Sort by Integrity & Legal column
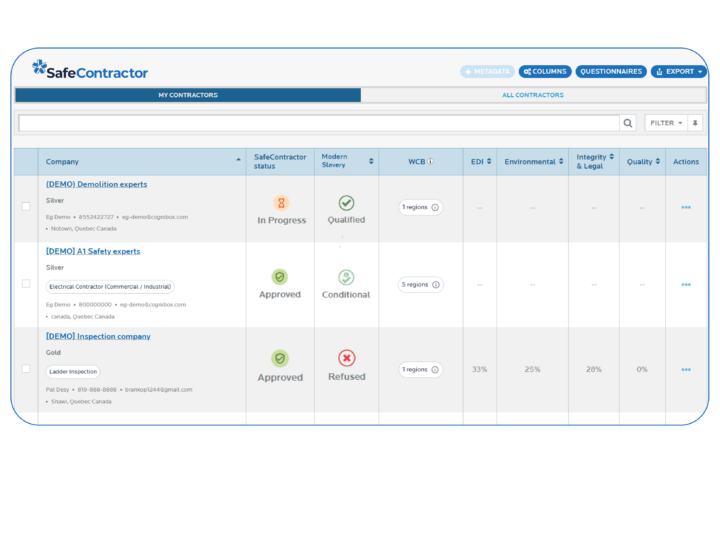 (x=612, y=157)
